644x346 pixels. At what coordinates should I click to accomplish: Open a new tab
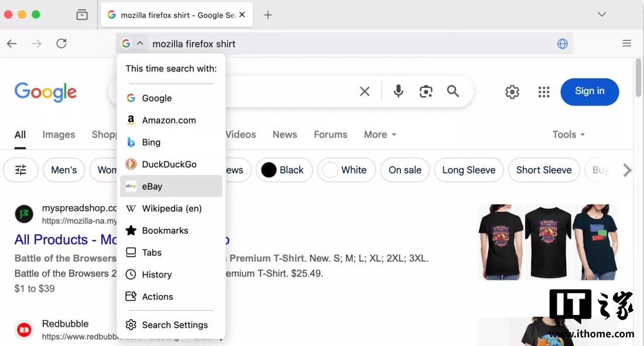[268, 15]
